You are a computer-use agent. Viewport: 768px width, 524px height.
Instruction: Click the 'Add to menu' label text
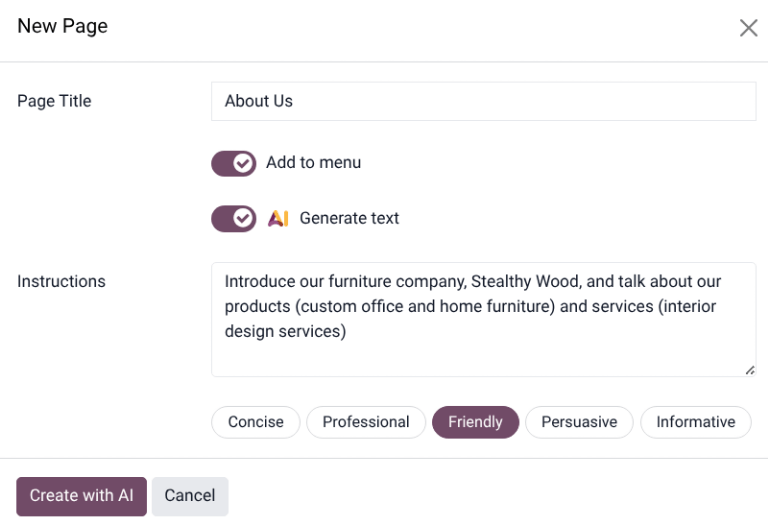click(x=313, y=163)
